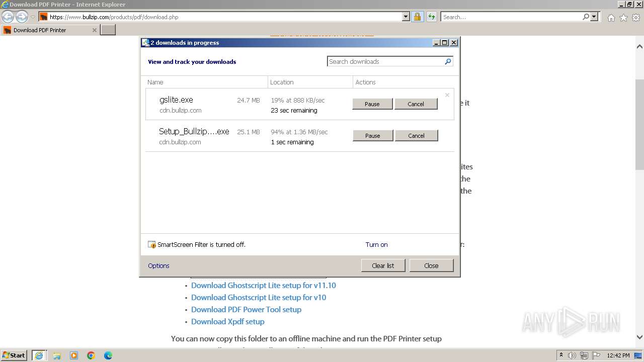This screenshot has height=362, width=644.
Task: Open the File Explorer taskbar icon
Action: click(x=57, y=355)
